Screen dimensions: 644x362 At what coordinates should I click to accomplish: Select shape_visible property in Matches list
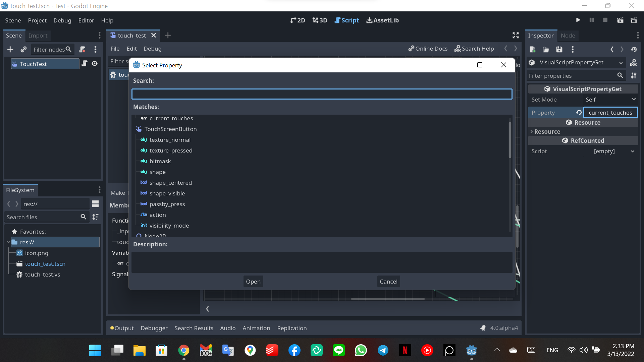tap(167, 193)
